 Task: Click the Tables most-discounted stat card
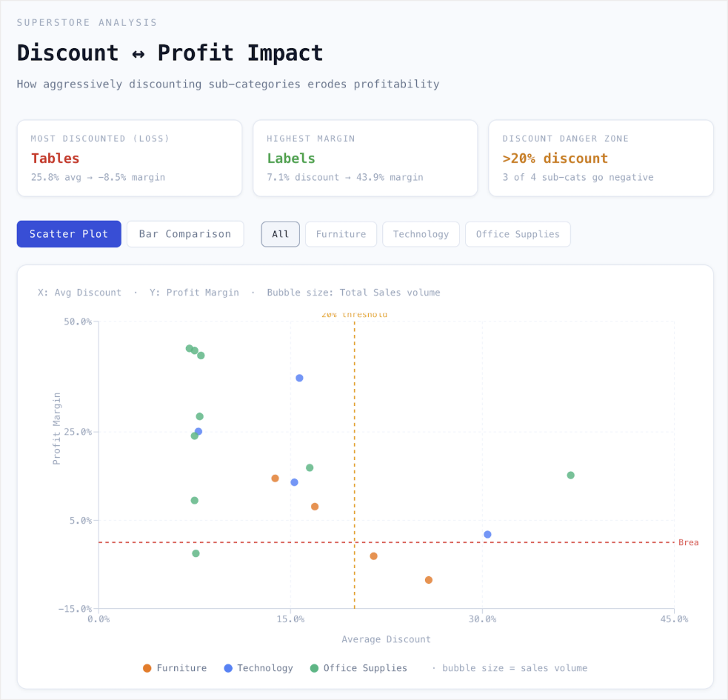pyautogui.click(x=130, y=158)
